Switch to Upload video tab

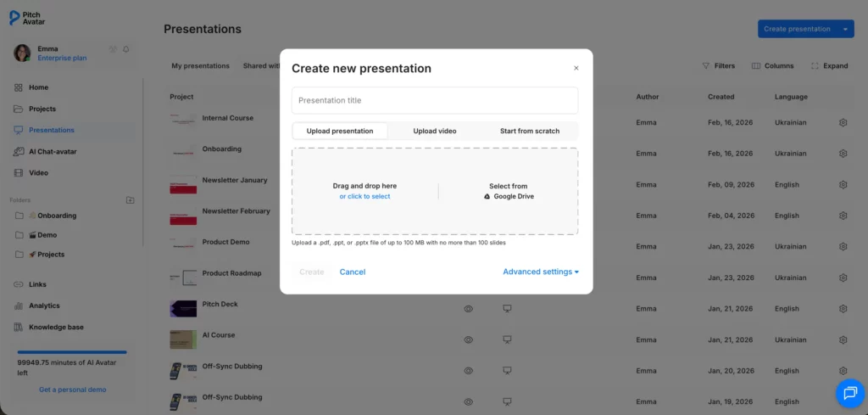(x=435, y=131)
